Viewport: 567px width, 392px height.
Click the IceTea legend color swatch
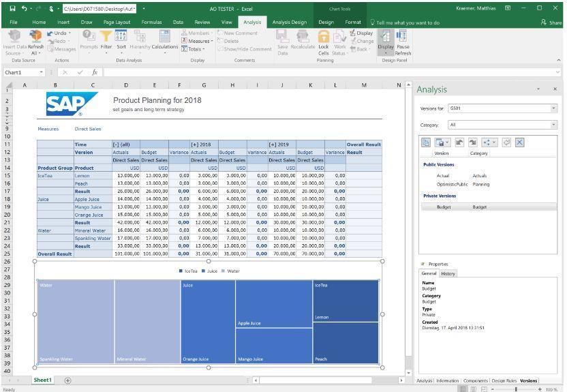point(181,271)
